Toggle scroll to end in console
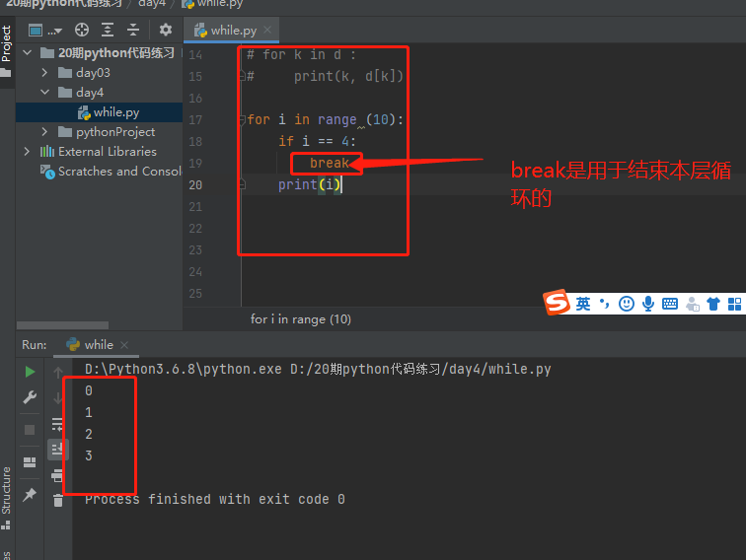 pos(58,450)
